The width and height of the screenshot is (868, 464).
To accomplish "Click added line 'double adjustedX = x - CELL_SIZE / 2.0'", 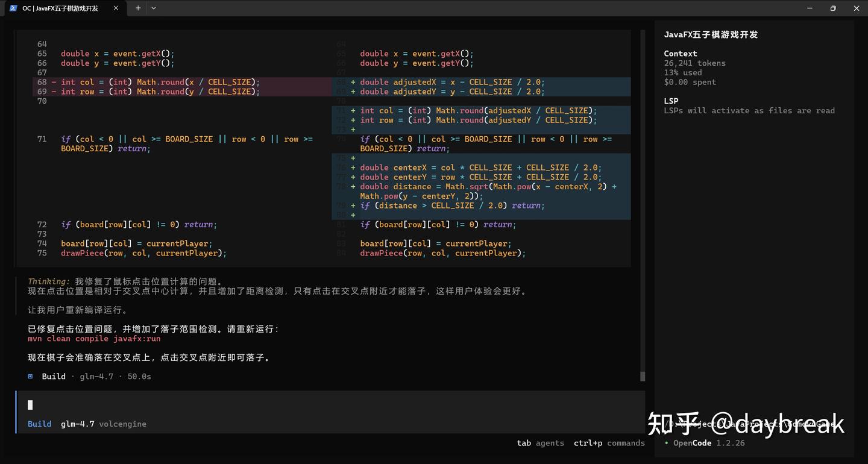I will point(452,83).
